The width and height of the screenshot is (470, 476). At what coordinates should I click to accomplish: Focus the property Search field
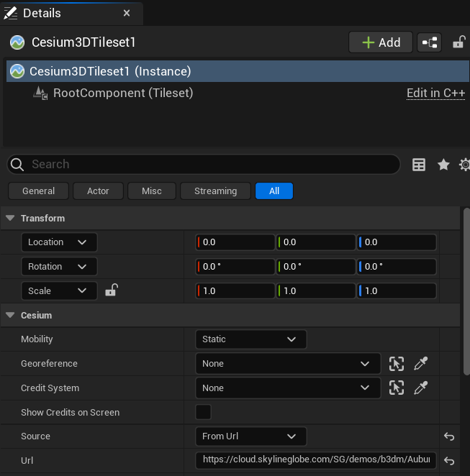pyautogui.click(x=204, y=164)
